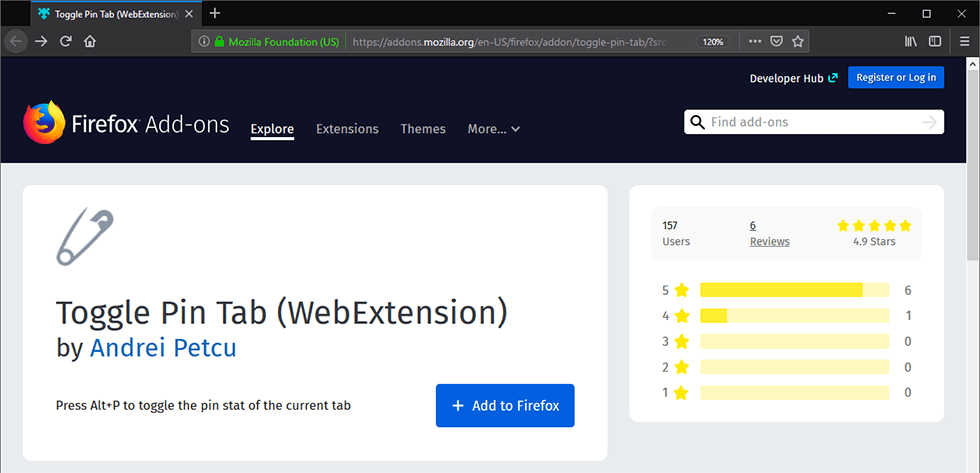Open the Firefox hamburger menu
The image size is (980, 473).
coord(965,42)
